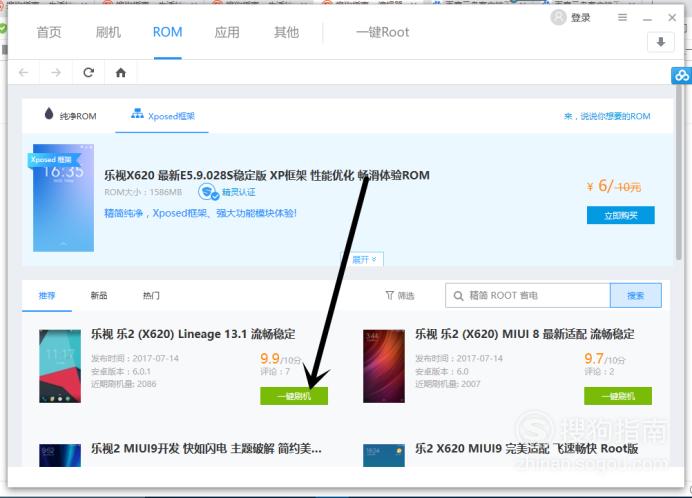This screenshot has width=692, height=498.
Task: Click 近期刷机量: 2007 text
Action: point(448,384)
